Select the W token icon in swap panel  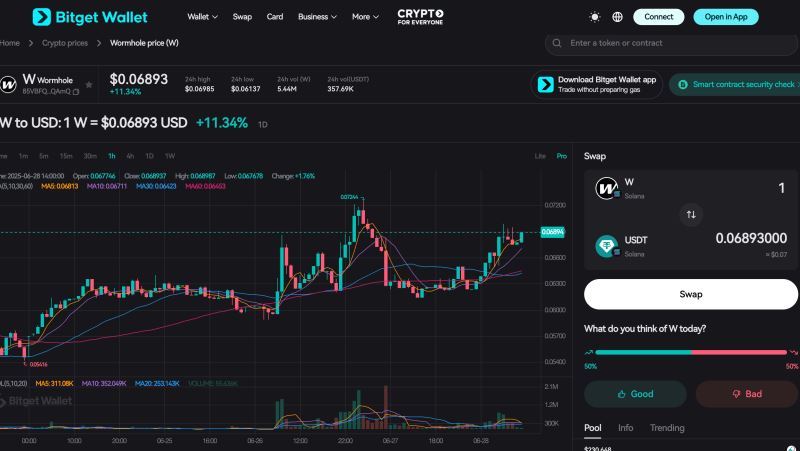(x=607, y=188)
